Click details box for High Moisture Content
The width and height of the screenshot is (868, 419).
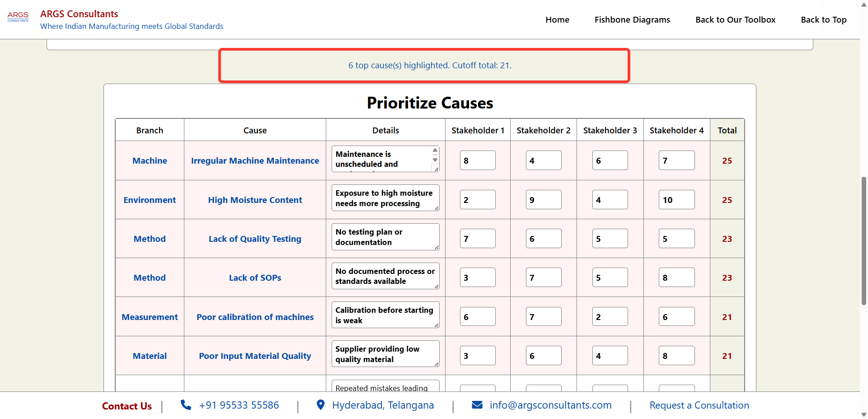click(x=385, y=198)
